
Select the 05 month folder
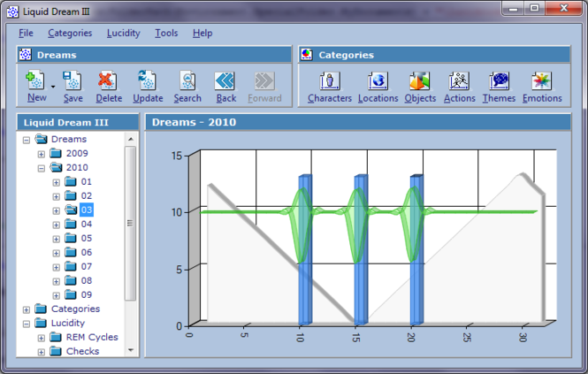click(x=86, y=239)
